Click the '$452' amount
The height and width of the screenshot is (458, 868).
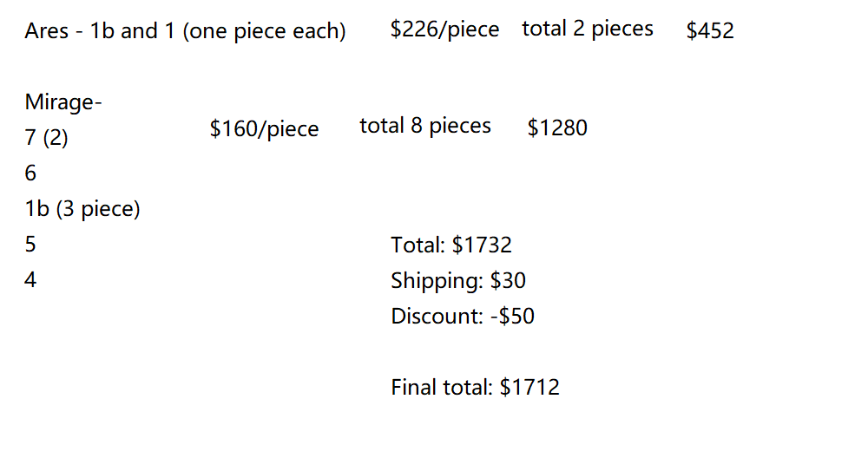click(x=709, y=31)
